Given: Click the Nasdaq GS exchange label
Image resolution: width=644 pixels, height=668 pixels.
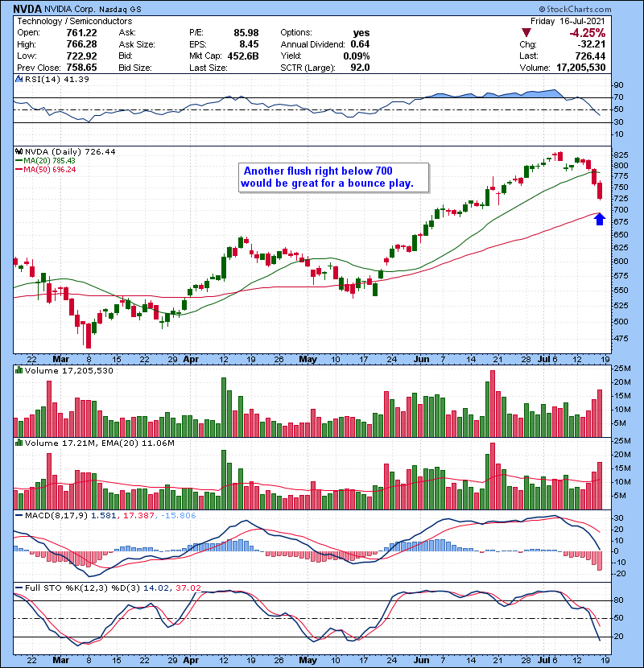Looking at the screenshot, I should coord(120,9).
